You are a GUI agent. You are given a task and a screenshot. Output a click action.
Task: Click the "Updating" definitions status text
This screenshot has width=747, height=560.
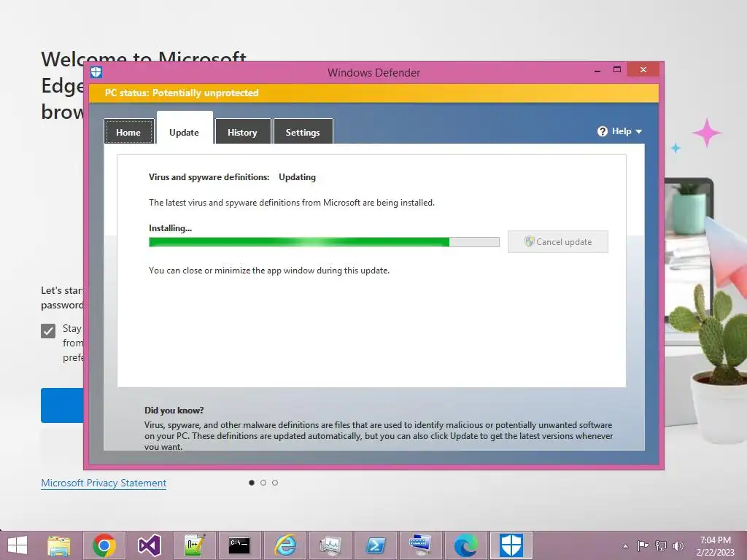click(298, 177)
